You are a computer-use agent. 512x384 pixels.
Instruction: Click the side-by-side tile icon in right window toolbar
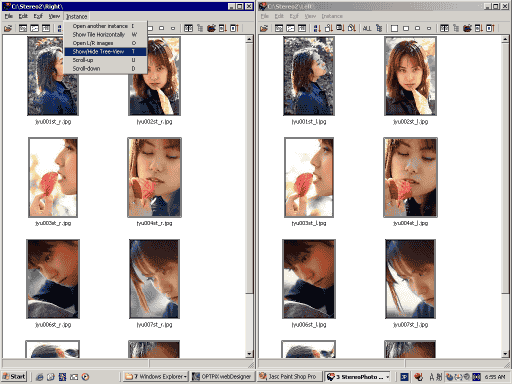click(444, 28)
